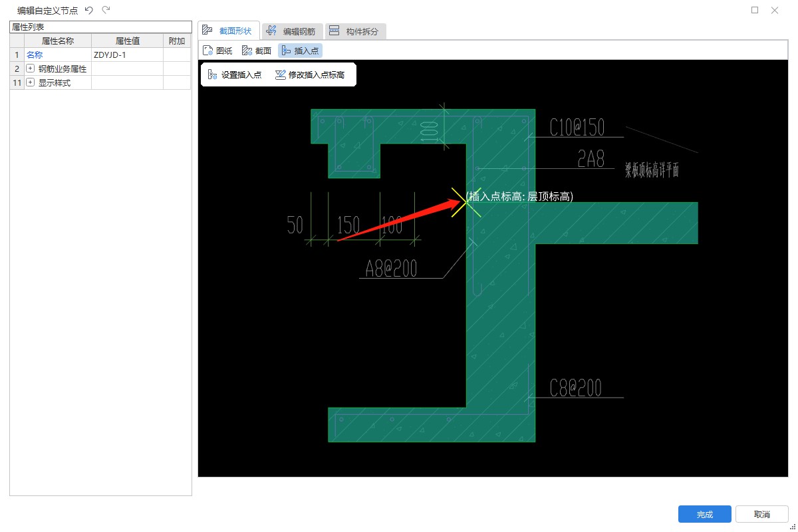Click the 插入点 icon in the toolbar
The image size is (798, 532).
tap(287, 51)
